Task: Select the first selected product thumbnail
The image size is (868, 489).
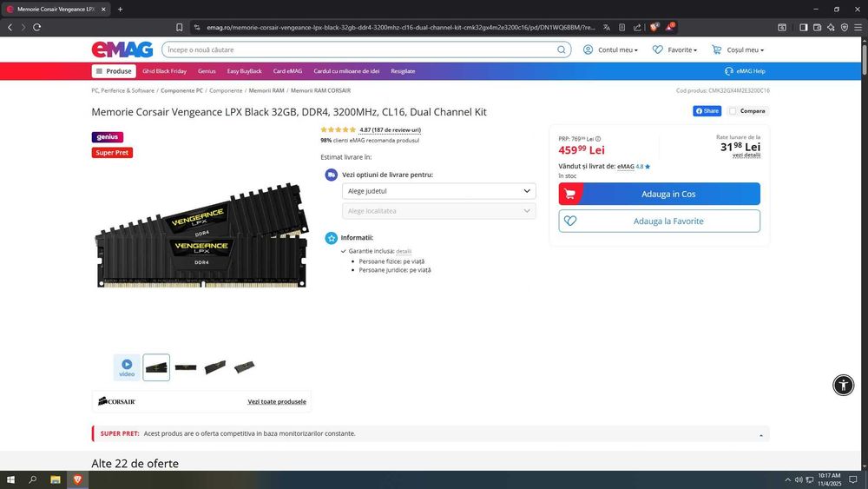Action: tap(156, 367)
